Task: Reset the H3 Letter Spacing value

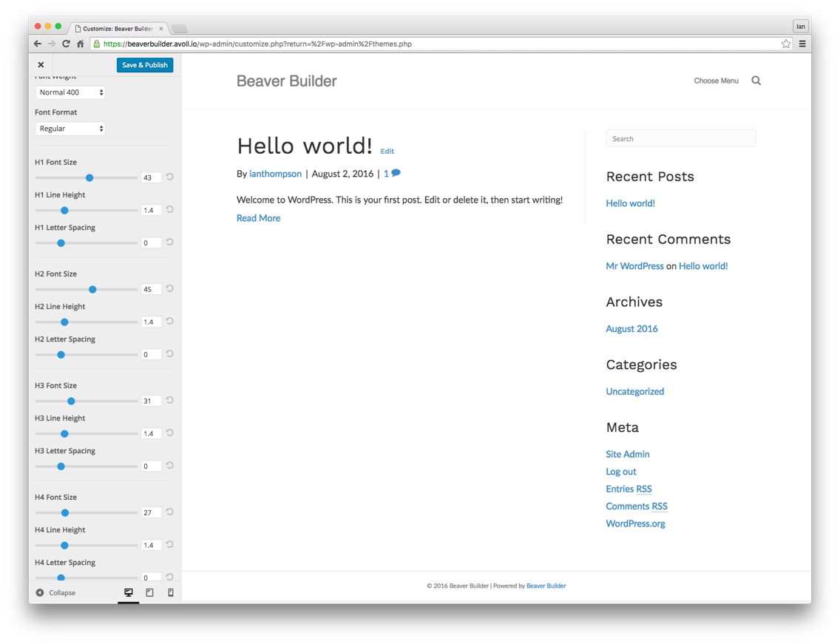Action: (x=170, y=466)
